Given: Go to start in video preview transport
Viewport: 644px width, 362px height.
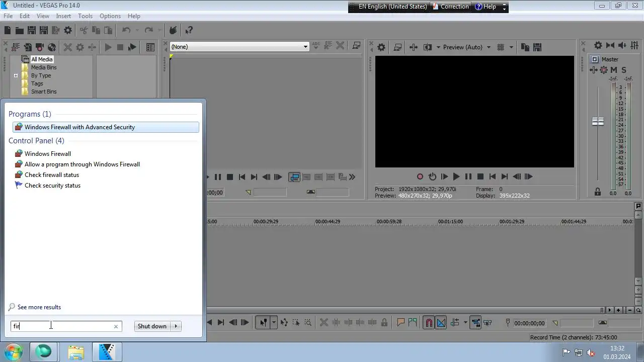Looking at the screenshot, I should 493,176.
